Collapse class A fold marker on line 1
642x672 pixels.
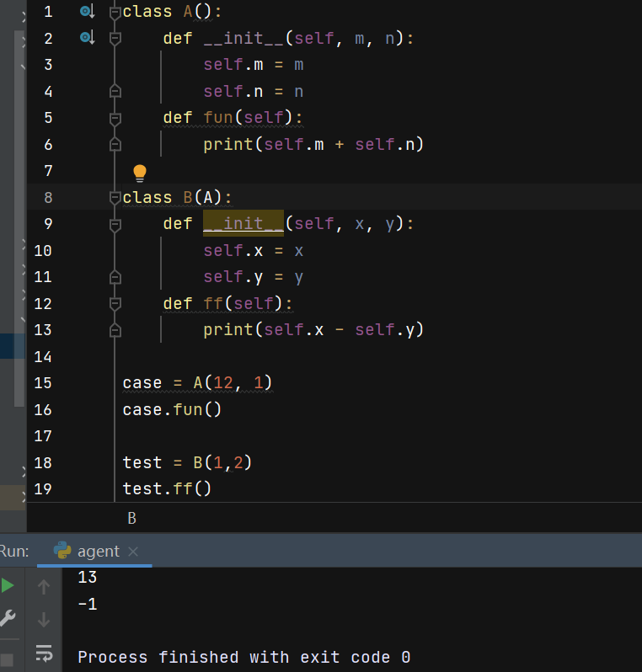(x=115, y=13)
